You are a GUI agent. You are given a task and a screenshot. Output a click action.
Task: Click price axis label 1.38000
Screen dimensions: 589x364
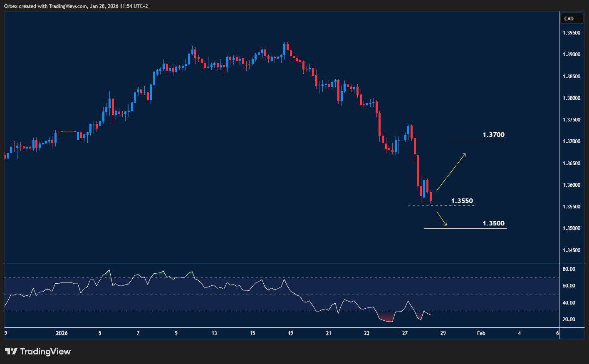pyautogui.click(x=572, y=98)
